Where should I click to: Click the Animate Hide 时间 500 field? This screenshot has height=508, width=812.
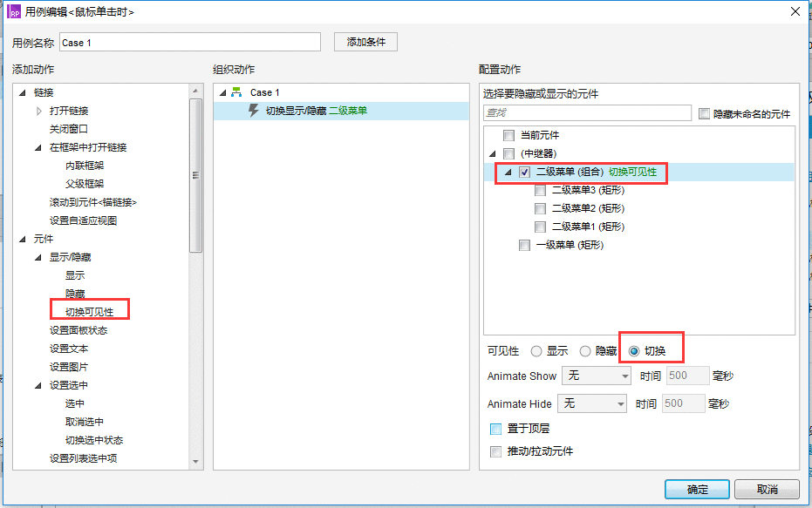684,403
